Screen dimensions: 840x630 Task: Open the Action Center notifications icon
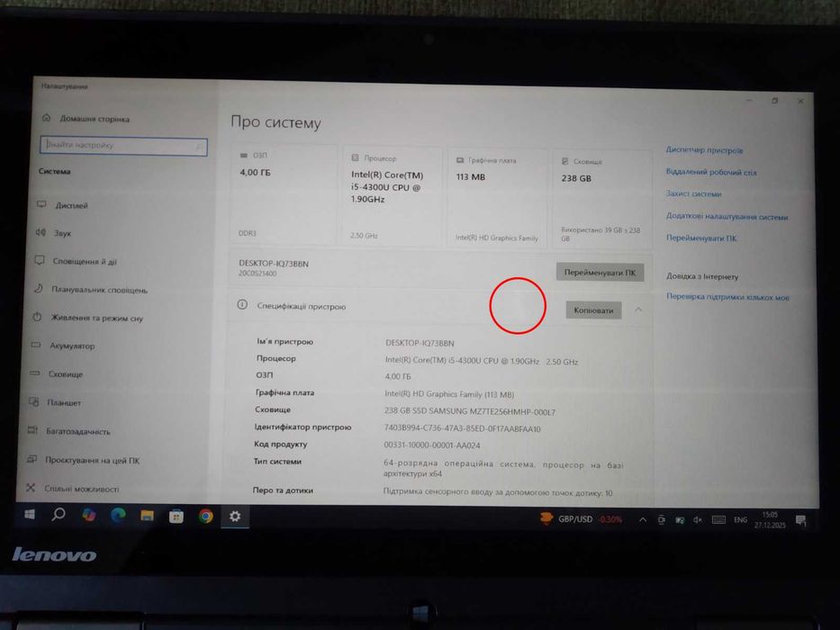(x=801, y=520)
